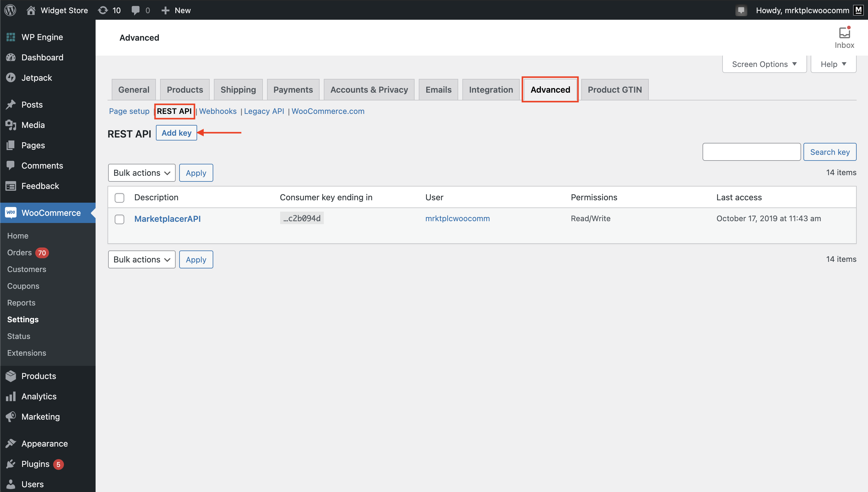Open the updates icon showing 10

(x=103, y=10)
